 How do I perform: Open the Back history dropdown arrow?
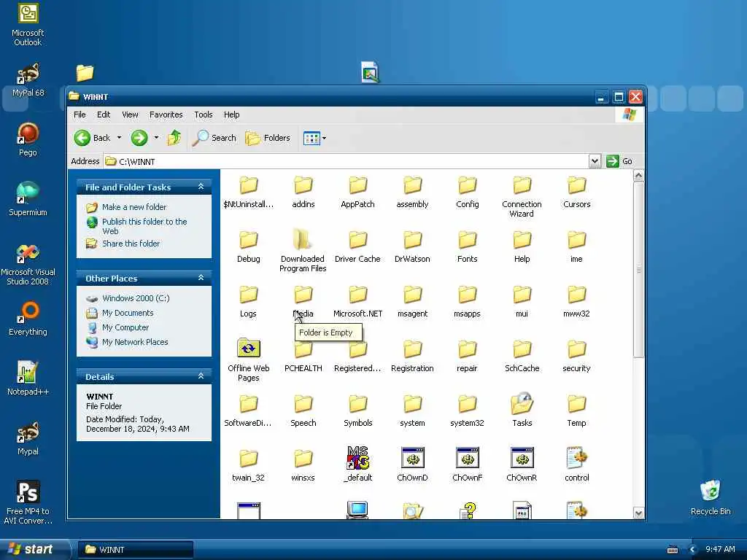[119, 138]
